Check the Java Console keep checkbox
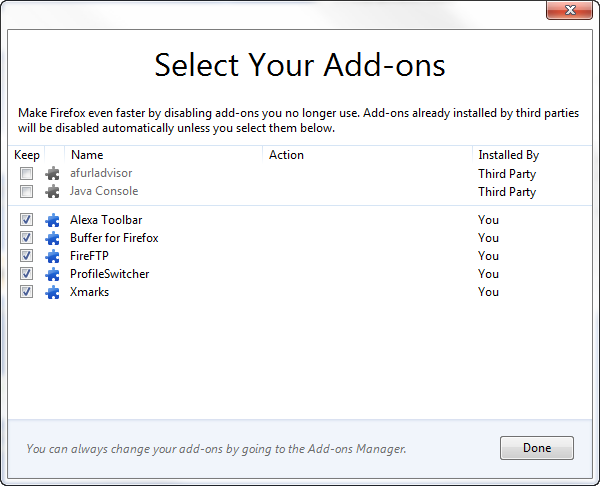The height and width of the screenshot is (486, 600). click(27, 192)
